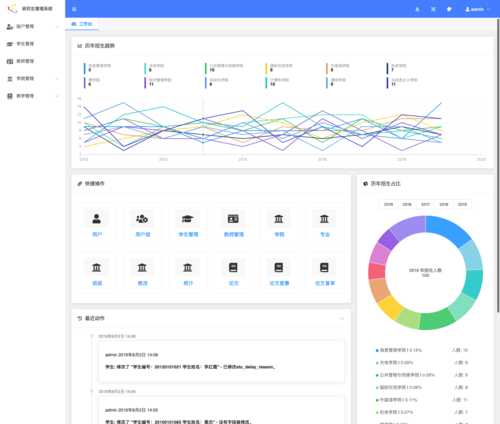Toggle the hamburger sidebar collapse icon
The image size is (500, 424).
(x=74, y=9)
